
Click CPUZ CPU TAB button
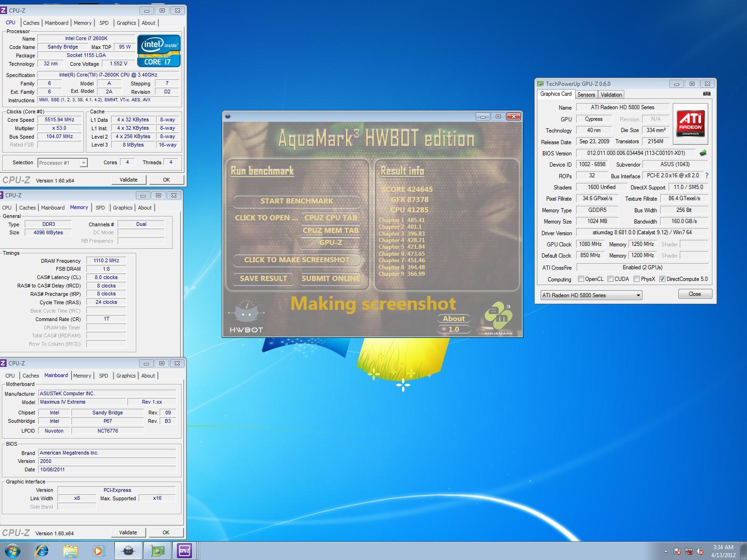(331, 218)
